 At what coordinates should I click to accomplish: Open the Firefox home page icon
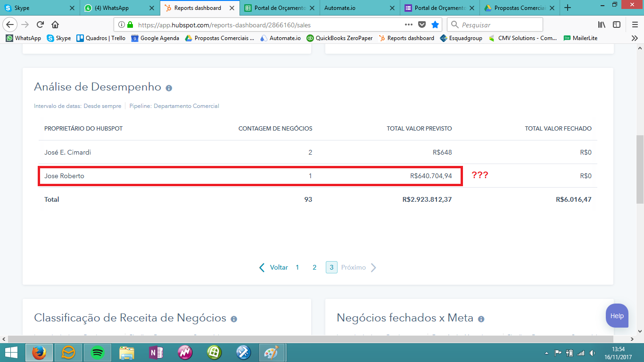pos(55,25)
